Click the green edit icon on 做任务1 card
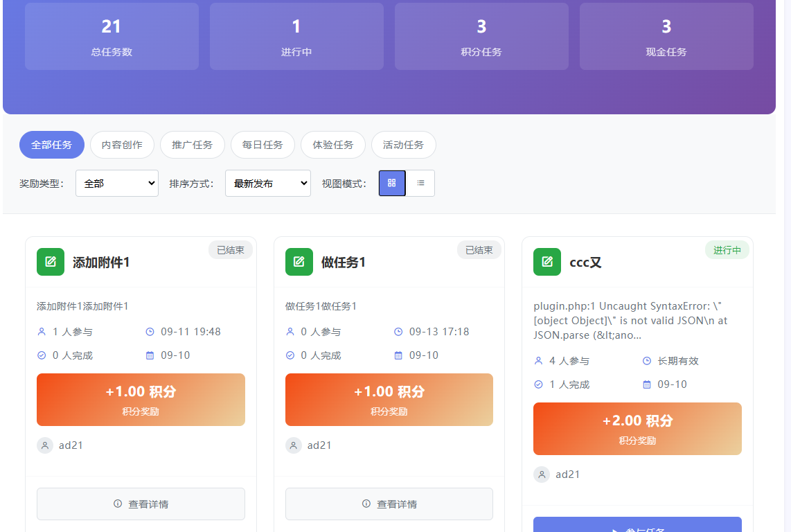Screen dimensions: 791x532 click(x=299, y=262)
